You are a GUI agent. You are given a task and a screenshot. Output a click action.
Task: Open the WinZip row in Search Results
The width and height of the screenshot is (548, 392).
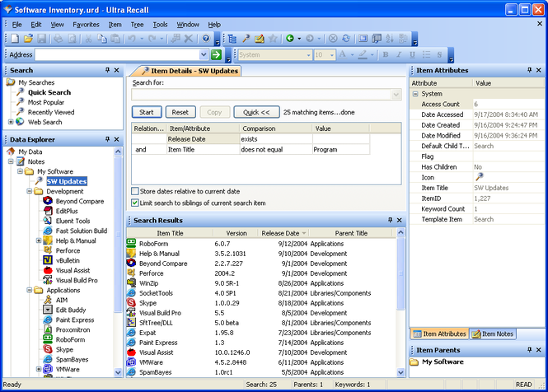point(261,283)
